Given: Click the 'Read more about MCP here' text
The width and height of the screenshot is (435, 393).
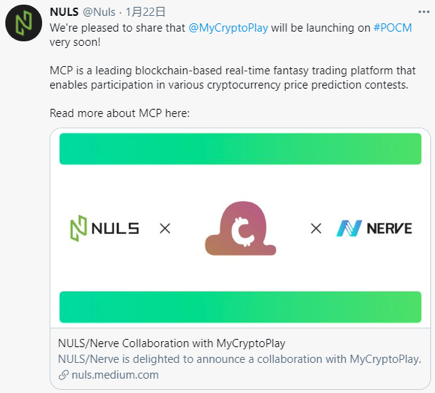Looking at the screenshot, I should point(120,113).
